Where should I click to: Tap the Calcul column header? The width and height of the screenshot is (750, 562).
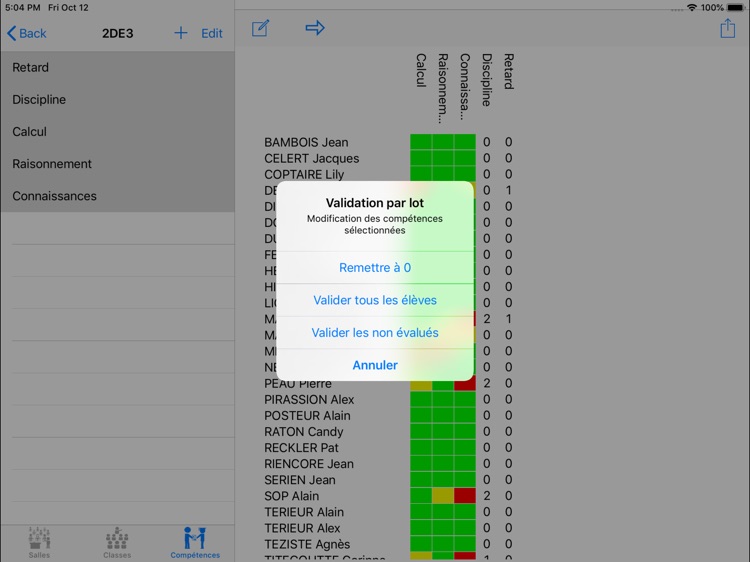coord(421,70)
